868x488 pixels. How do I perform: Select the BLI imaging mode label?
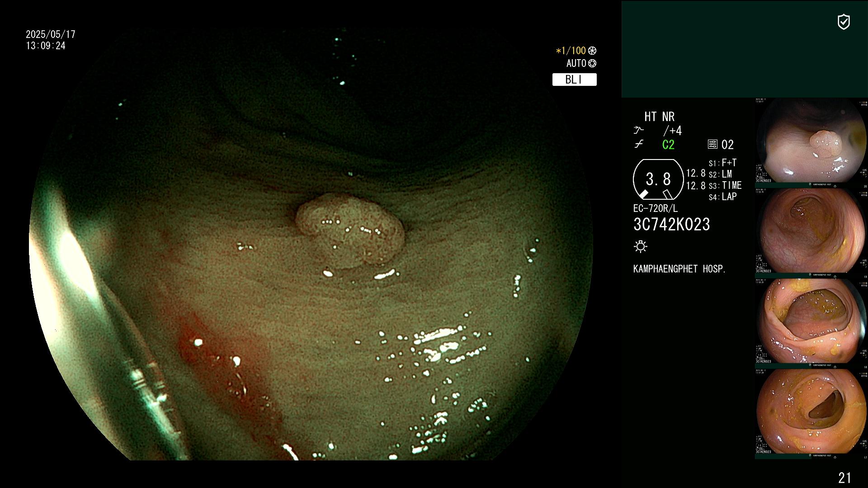tap(574, 80)
